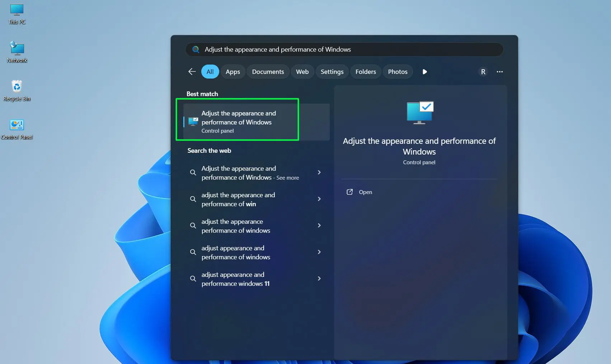Expand the 'adjust appearance performance windows 11' suggestion
This screenshot has height=364, width=611.
tap(319, 279)
